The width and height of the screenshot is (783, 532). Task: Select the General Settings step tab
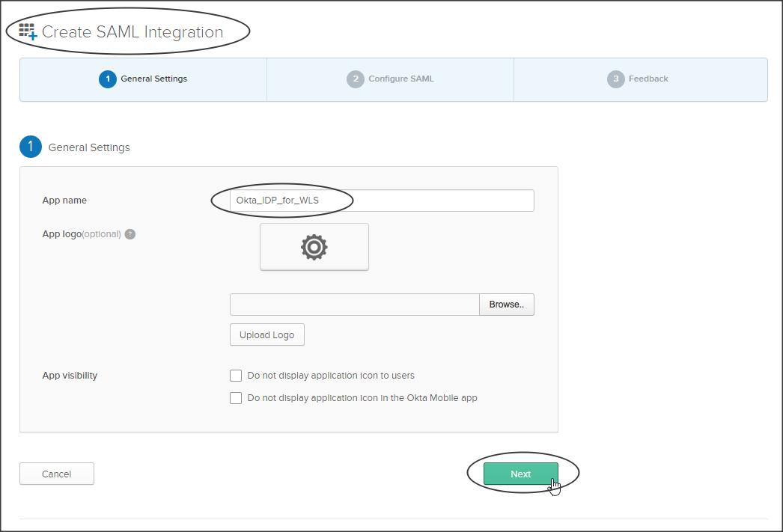click(143, 79)
